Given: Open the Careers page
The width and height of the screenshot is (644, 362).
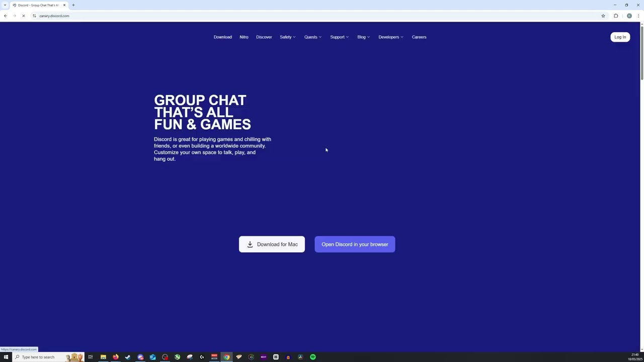Looking at the screenshot, I should pyautogui.click(x=419, y=37).
